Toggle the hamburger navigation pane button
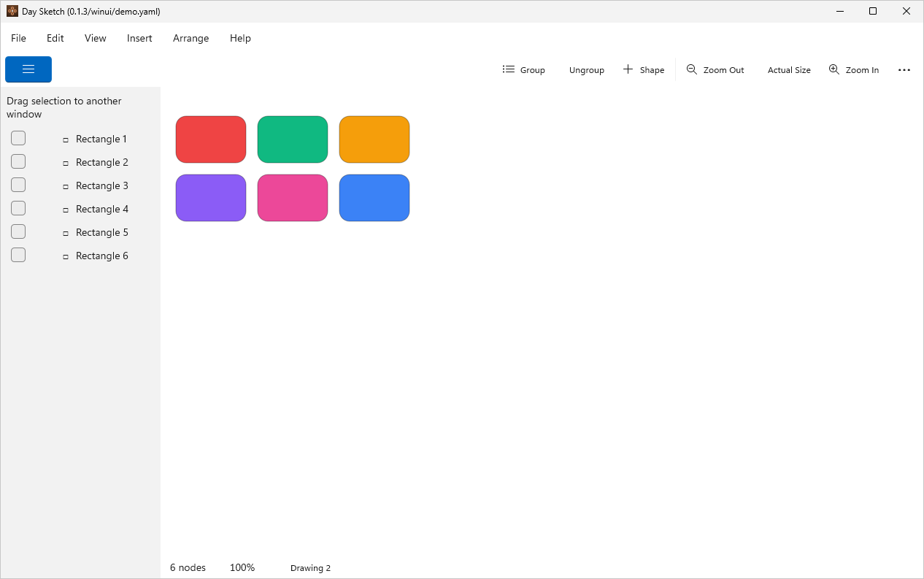The image size is (924, 579). [x=28, y=69]
